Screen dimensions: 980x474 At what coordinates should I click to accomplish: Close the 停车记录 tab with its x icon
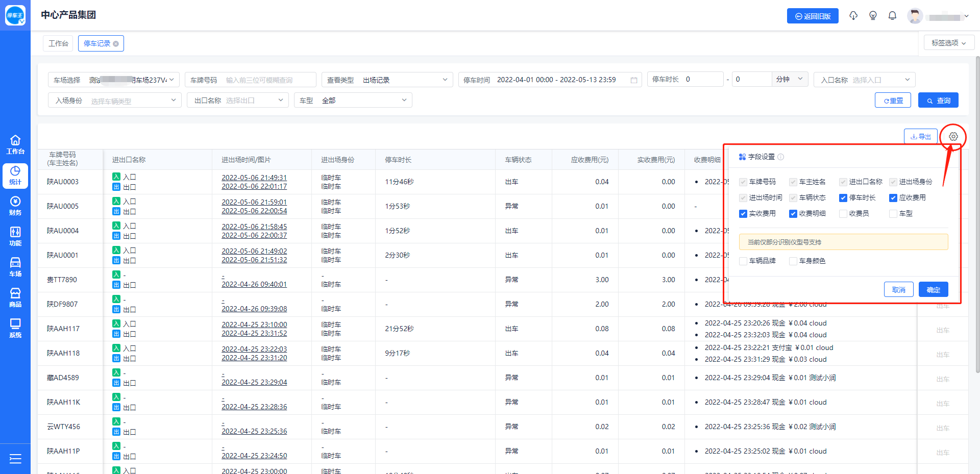[x=116, y=44]
